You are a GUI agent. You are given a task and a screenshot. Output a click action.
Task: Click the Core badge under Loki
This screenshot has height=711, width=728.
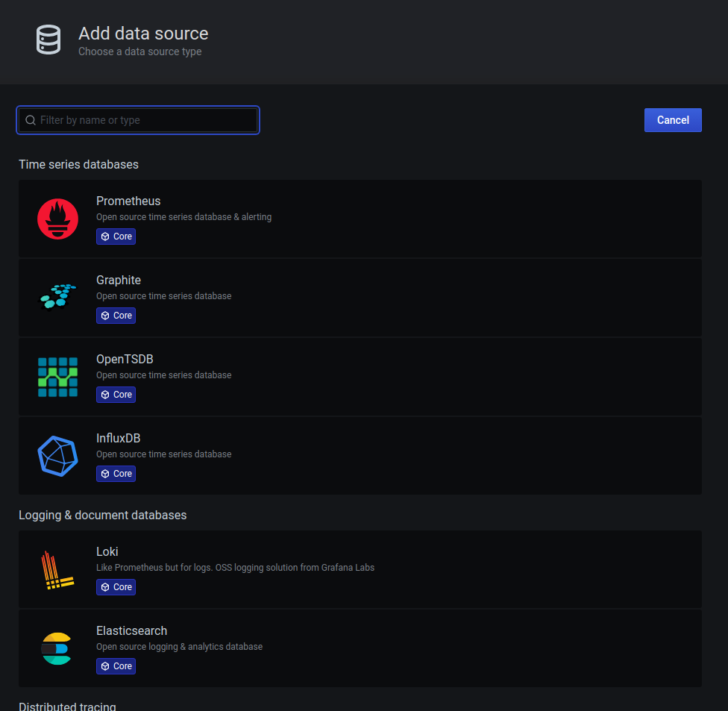tap(116, 587)
